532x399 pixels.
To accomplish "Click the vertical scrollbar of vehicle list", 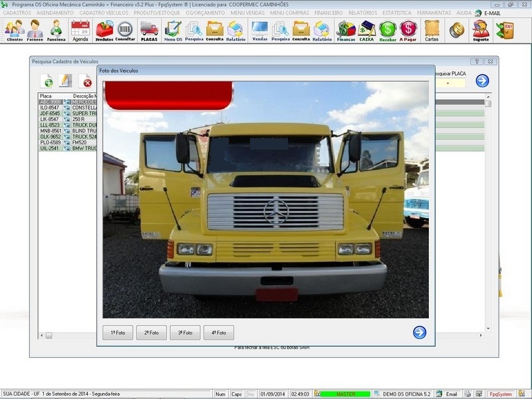I will click(488, 212).
